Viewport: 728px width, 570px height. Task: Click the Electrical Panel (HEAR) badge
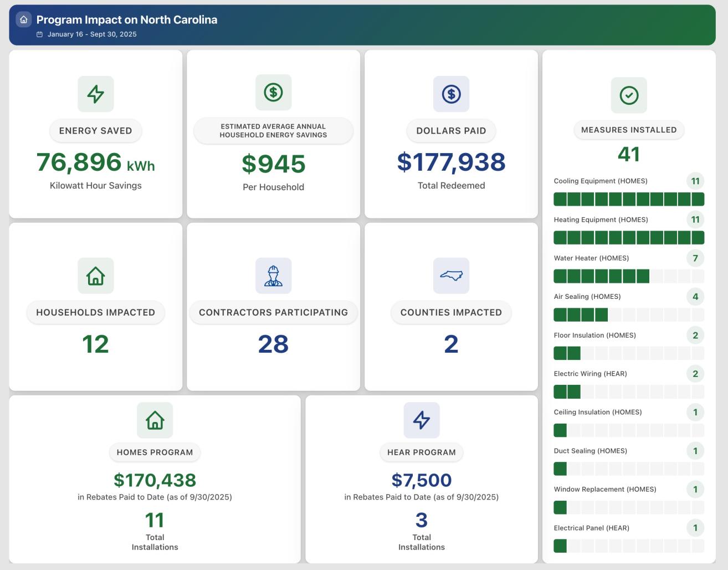pos(695,528)
